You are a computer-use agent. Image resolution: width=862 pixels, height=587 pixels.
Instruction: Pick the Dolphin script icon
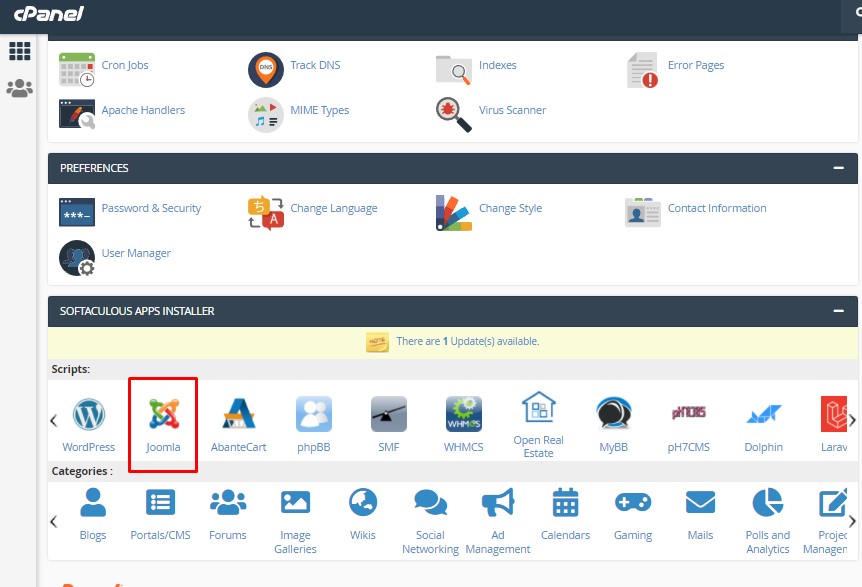[764, 414]
